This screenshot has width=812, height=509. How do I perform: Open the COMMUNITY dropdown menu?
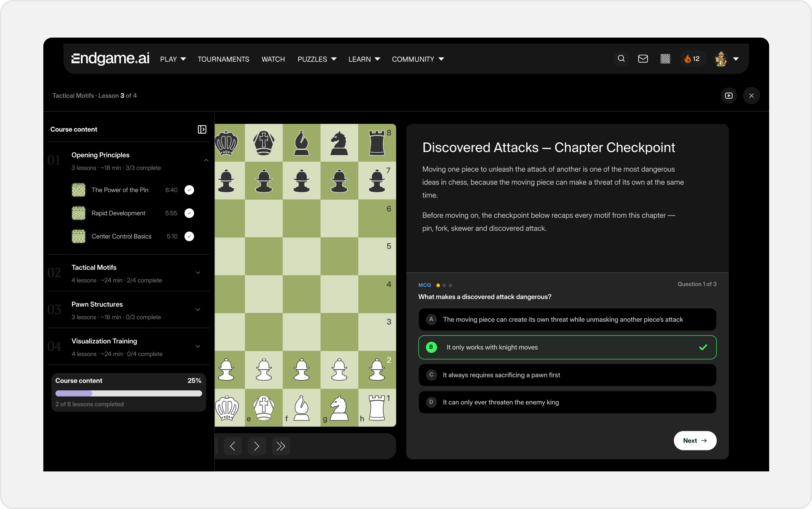pos(418,59)
